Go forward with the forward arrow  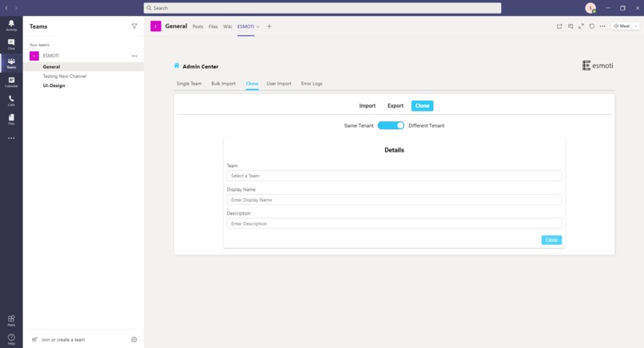pyautogui.click(x=16, y=8)
